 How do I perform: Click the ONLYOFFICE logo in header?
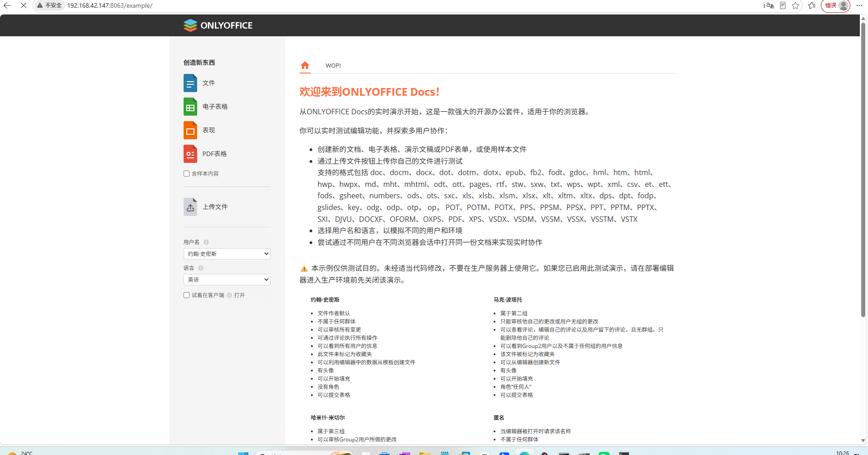(x=218, y=25)
